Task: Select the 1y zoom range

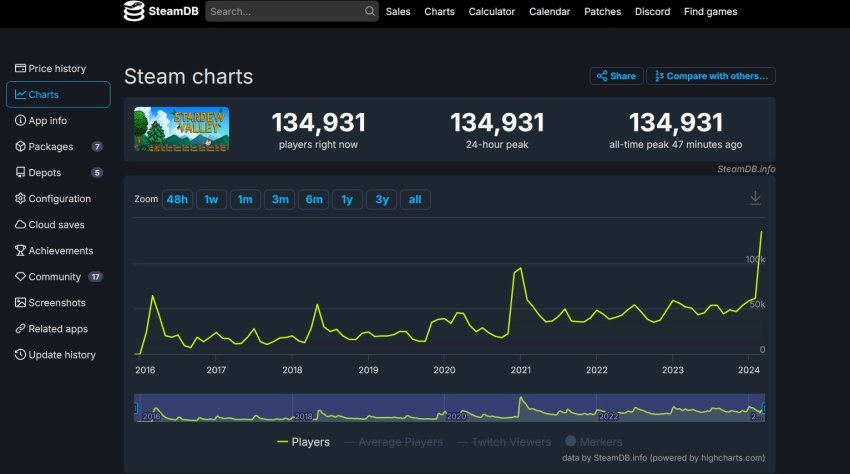Action: (347, 199)
